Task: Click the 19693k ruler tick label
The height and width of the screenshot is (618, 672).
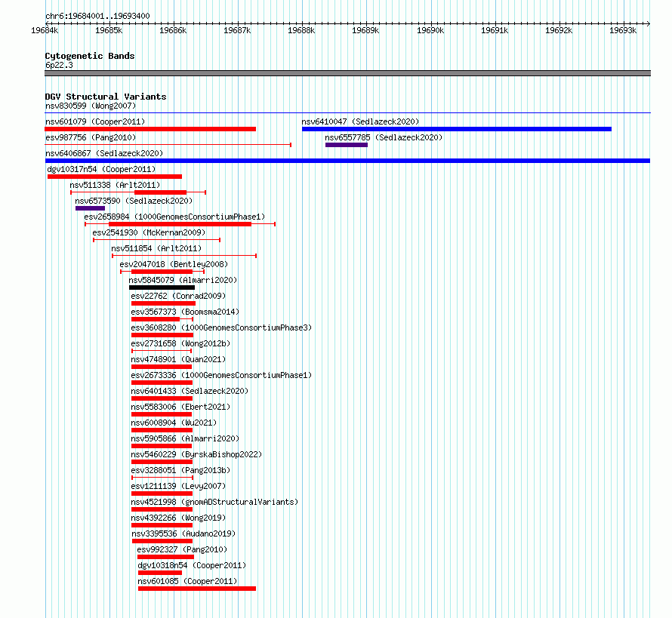Action: pyautogui.click(x=623, y=30)
